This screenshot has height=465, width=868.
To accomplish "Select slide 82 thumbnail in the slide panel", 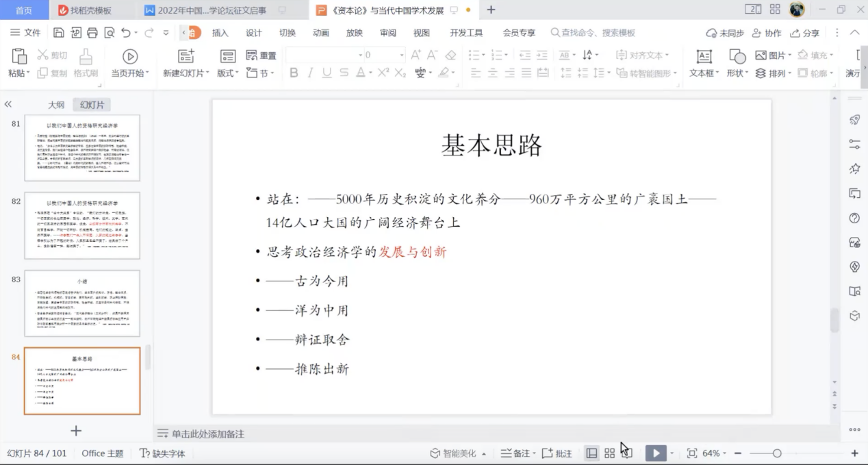I will 82,225.
